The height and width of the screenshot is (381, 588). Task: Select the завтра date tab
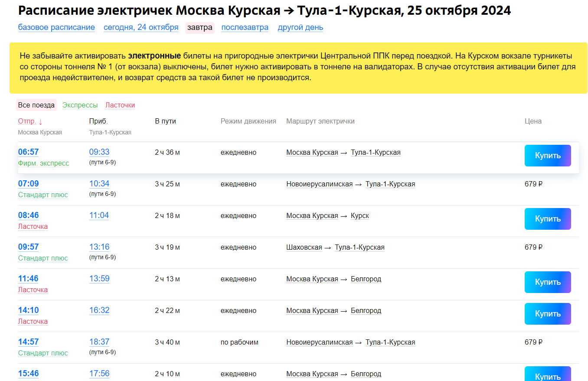(200, 28)
